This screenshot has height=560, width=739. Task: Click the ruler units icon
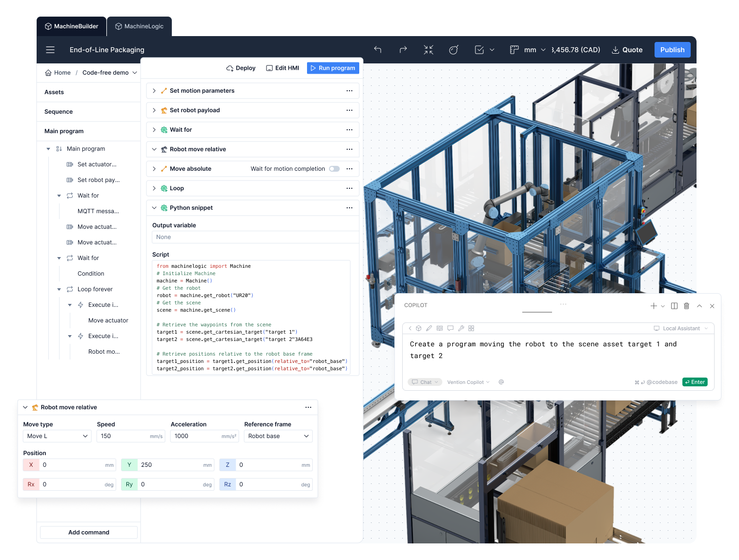[514, 50]
